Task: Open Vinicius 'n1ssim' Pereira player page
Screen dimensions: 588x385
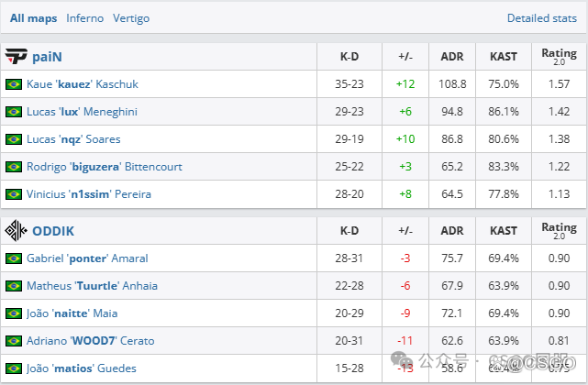Action: (x=88, y=194)
